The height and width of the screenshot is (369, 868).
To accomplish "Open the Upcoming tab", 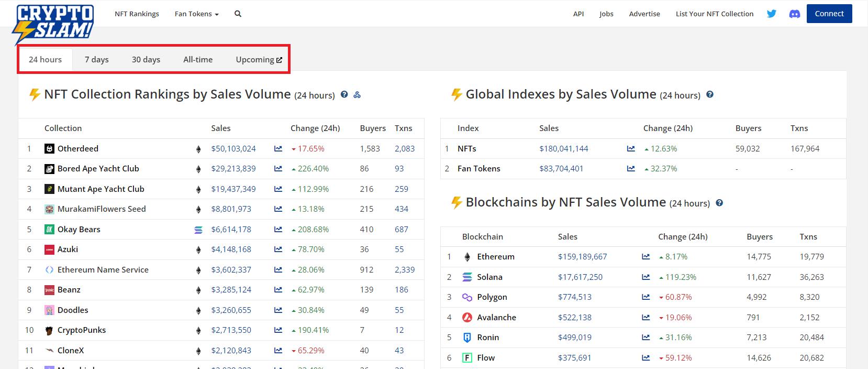I will [x=259, y=59].
